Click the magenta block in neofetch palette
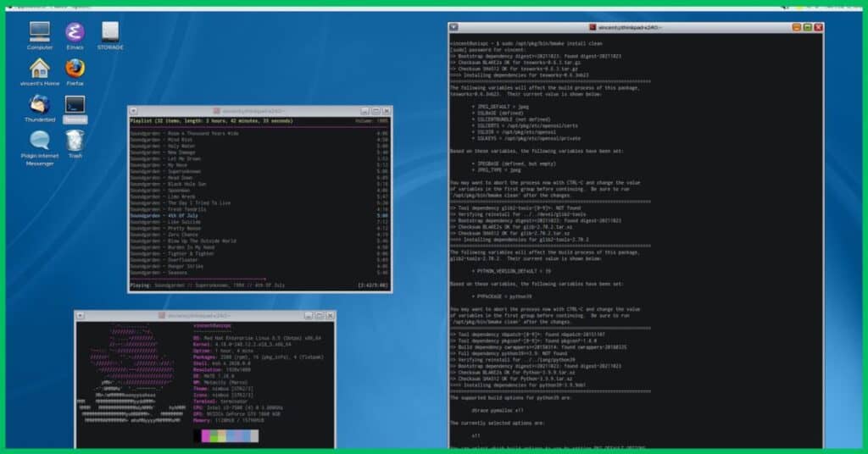Viewport: 868px width, 454px height. tap(206, 435)
